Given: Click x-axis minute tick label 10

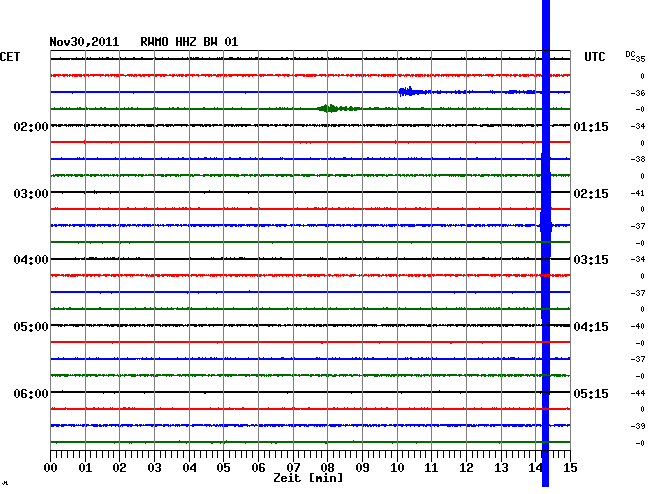Looking at the screenshot, I should pyautogui.click(x=397, y=467).
